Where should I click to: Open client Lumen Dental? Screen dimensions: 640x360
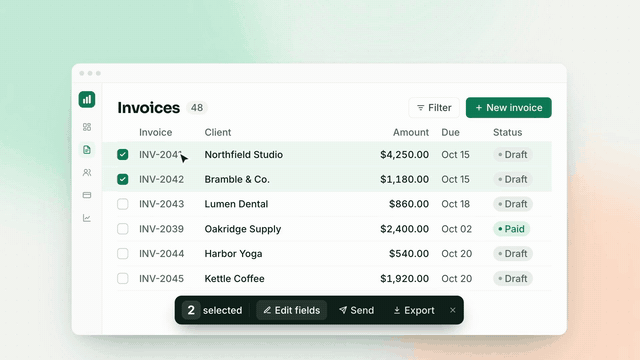(x=236, y=204)
